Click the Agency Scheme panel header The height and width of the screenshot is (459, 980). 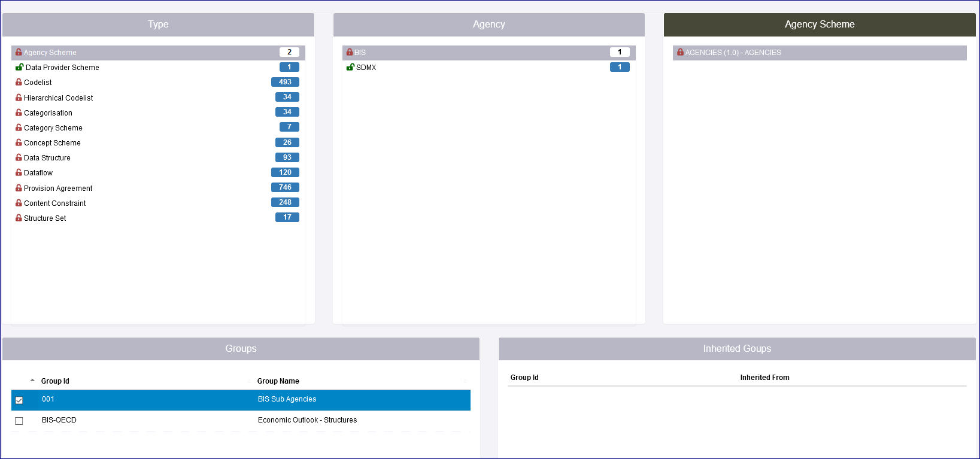click(x=819, y=25)
